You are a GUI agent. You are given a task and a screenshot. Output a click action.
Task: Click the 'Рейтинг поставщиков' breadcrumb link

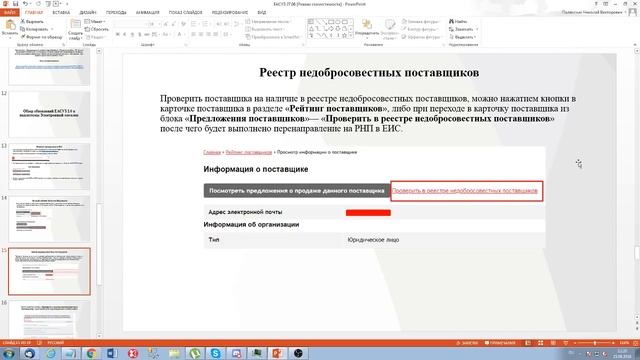[x=249, y=152]
